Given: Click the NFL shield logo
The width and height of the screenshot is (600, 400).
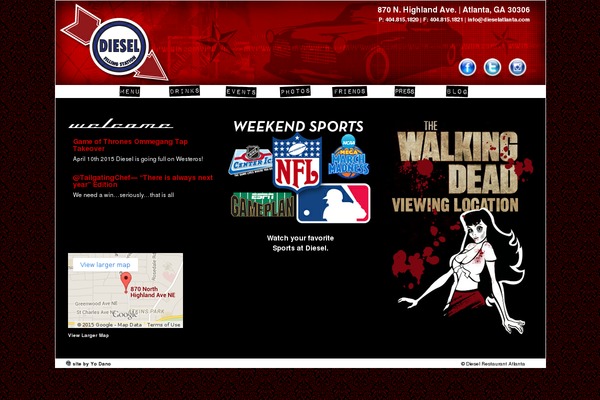Looking at the screenshot, I should pyautogui.click(x=297, y=163).
